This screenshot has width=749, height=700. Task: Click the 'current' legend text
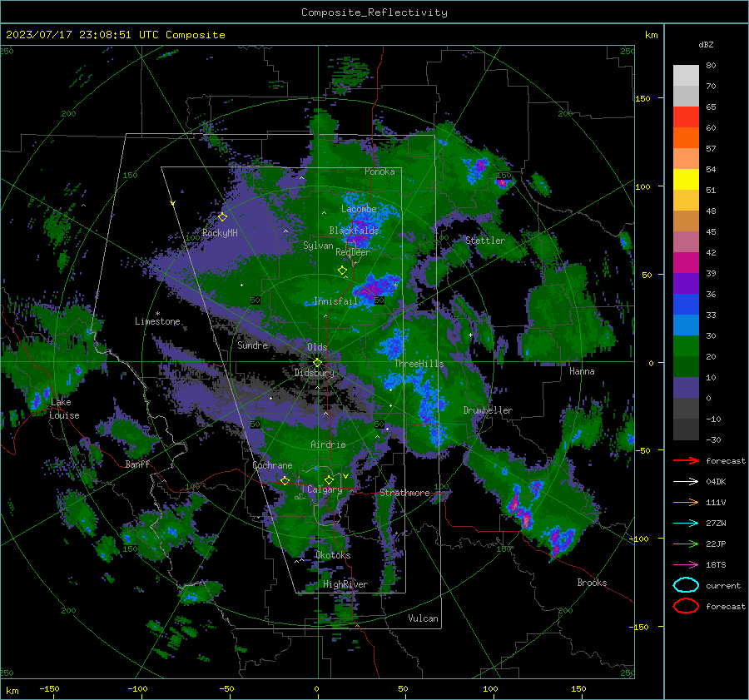tap(723, 586)
